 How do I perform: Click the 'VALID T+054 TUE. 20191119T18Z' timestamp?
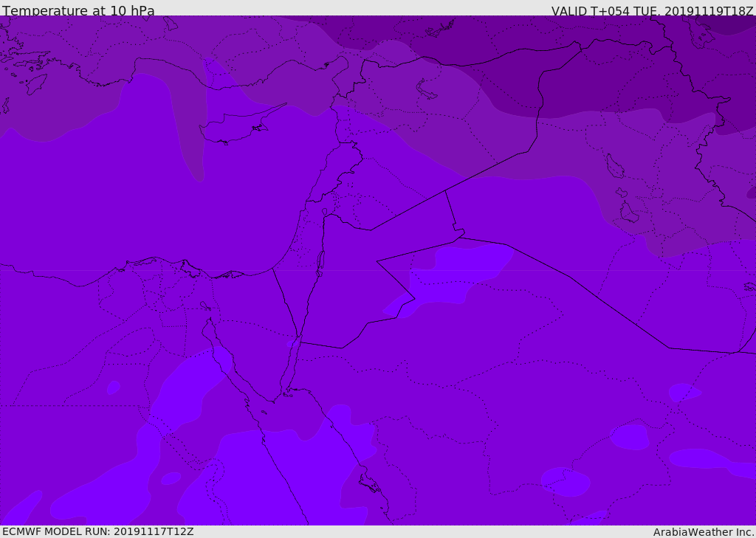653,10
